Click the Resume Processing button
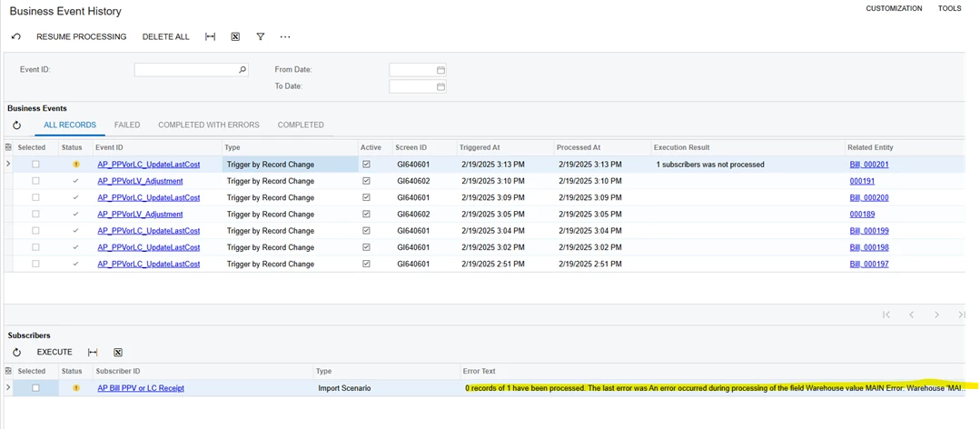This screenshot has width=980, height=430. 81,37
